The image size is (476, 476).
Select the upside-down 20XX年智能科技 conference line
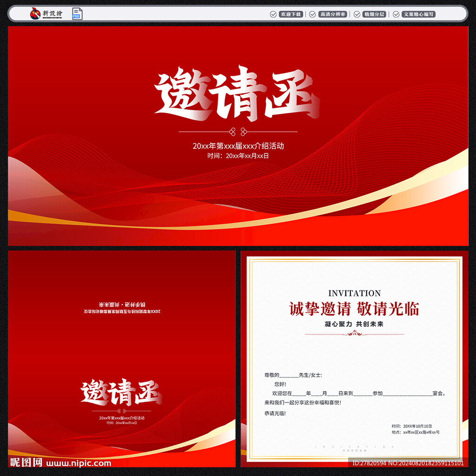(122, 311)
